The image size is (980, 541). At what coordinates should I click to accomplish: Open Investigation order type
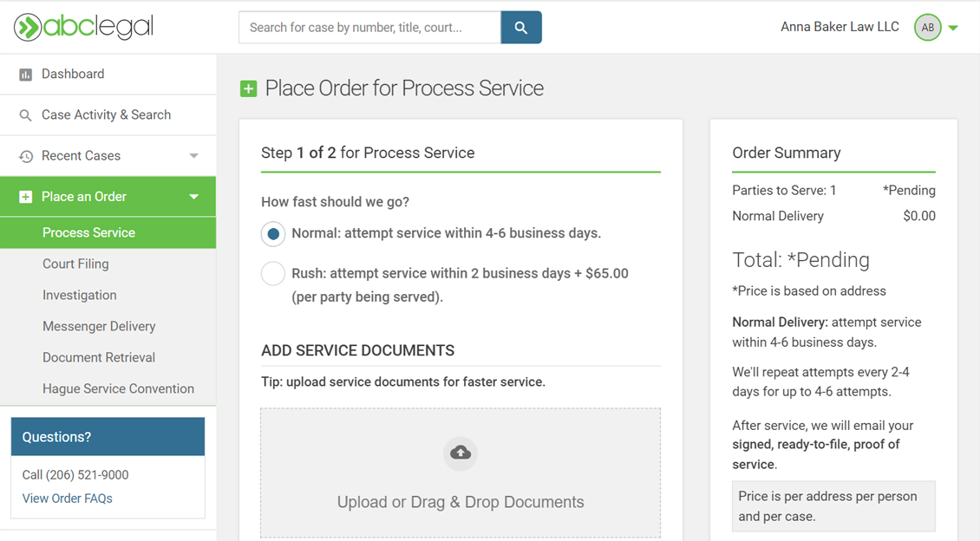[x=79, y=295]
